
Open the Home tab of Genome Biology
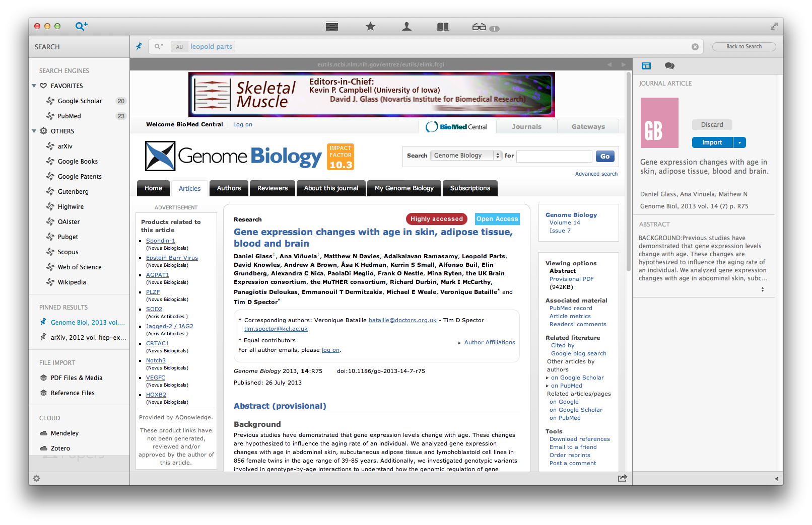click(x=154, y=188)
